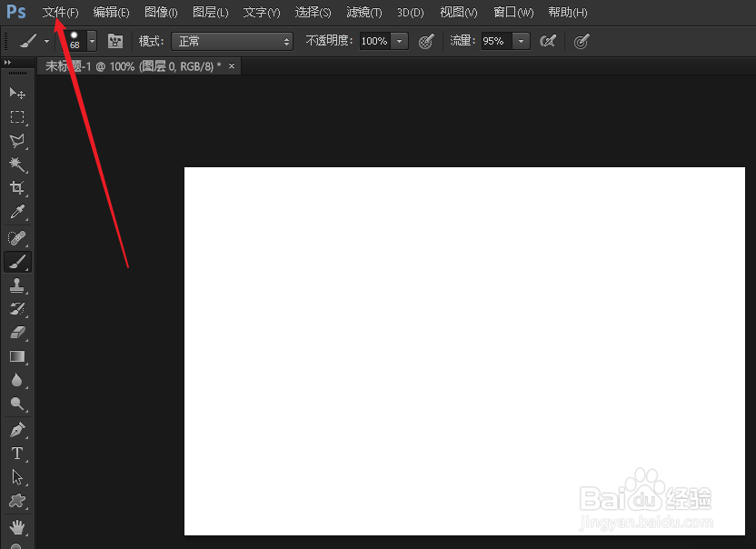This screenshot has width=756, height=549.
Task: Open the 文件(F) menu
Action: (60, 12)
